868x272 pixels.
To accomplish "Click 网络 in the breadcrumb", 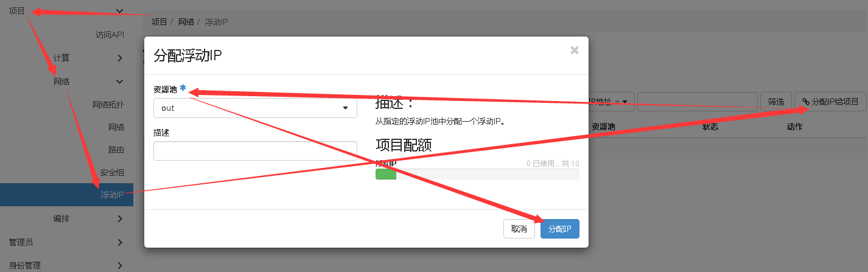I will pos(186,21).
